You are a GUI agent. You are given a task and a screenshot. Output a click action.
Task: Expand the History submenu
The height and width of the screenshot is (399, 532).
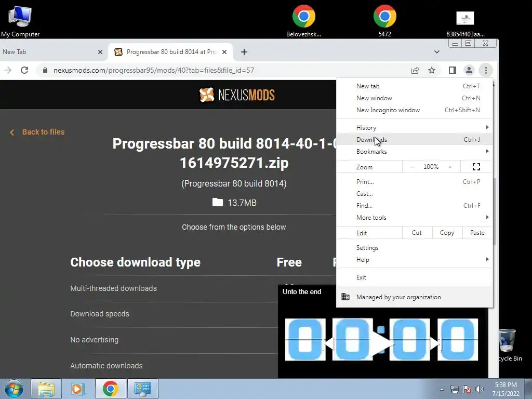(x=415, y=128)
